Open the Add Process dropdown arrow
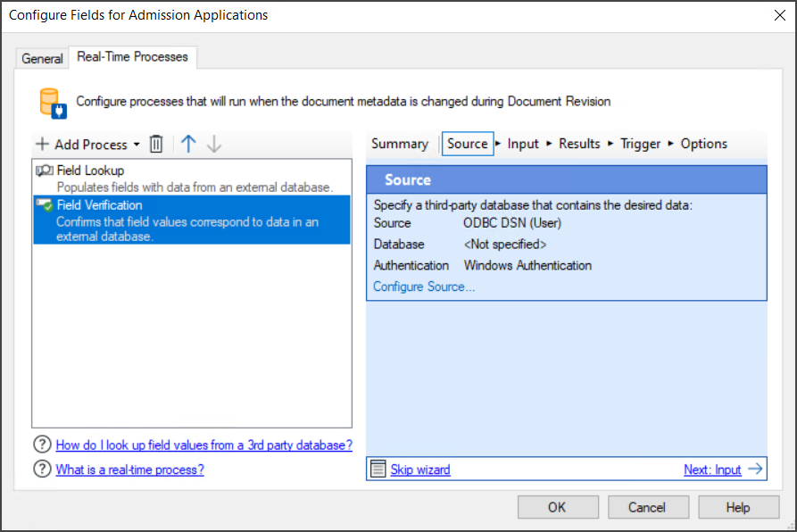This screenshot has width=797, height=532. 136,144
